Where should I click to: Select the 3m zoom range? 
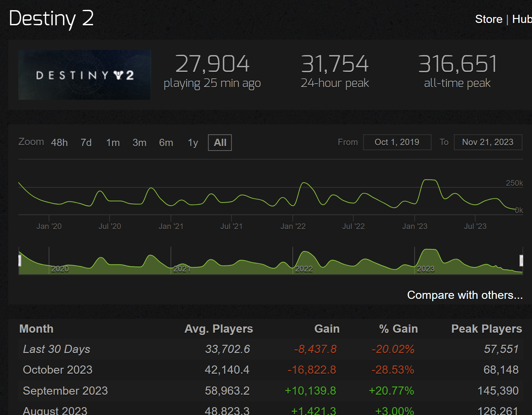[x=139, y=142]
